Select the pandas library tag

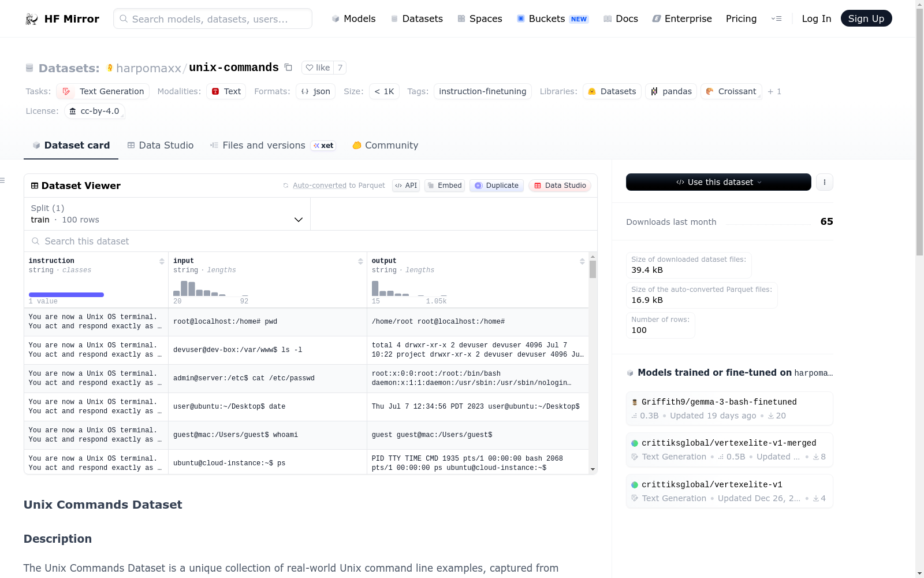click(x=671, y=91)
